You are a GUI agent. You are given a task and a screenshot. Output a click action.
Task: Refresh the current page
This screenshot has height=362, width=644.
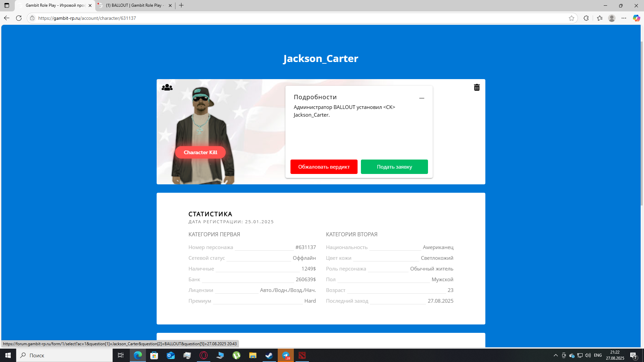19,18
